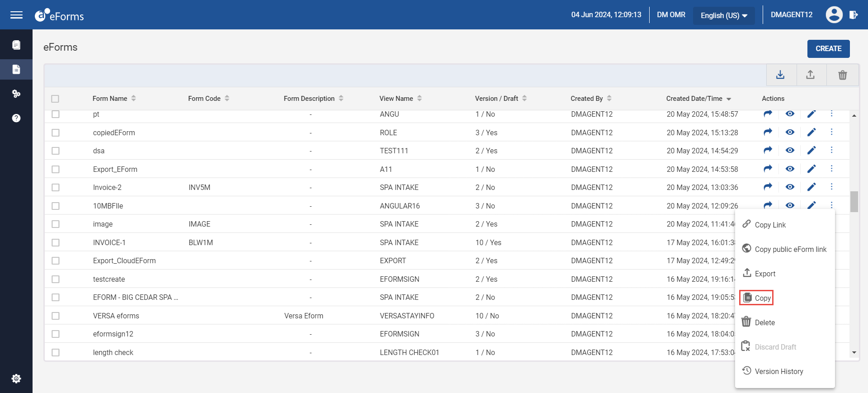Share the Invoice-2 form
Viewport: 868px width, 393px height.
[x=768, y=187]
